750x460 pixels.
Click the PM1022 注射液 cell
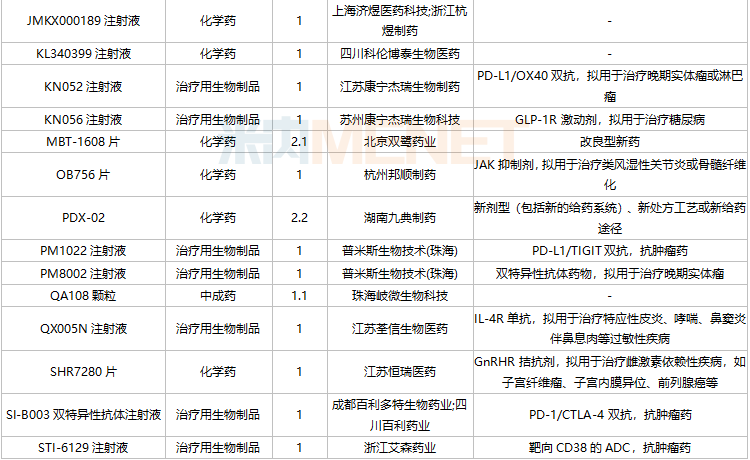(x=83, y=251)
